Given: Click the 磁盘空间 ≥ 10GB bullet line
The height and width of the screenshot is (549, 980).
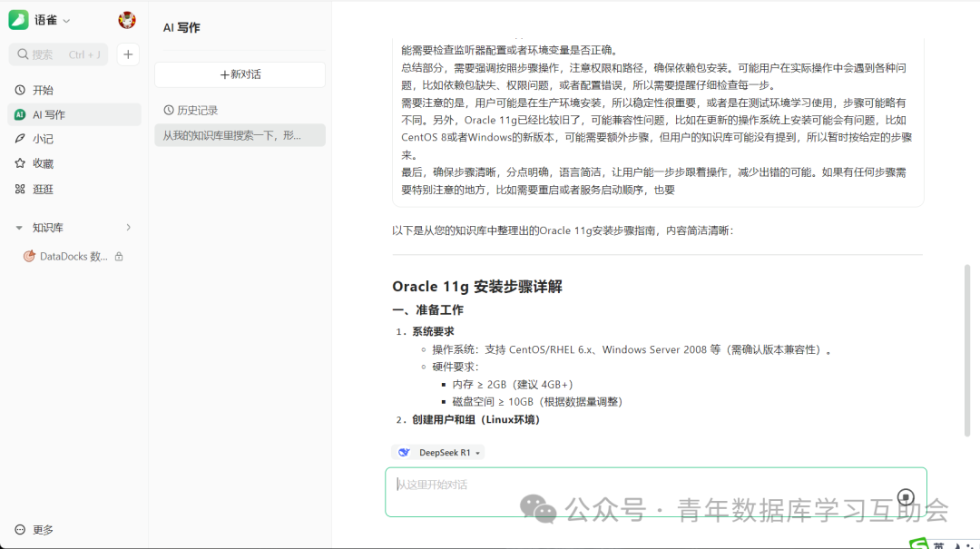Looking at the screenshot, I should point(537,402).
